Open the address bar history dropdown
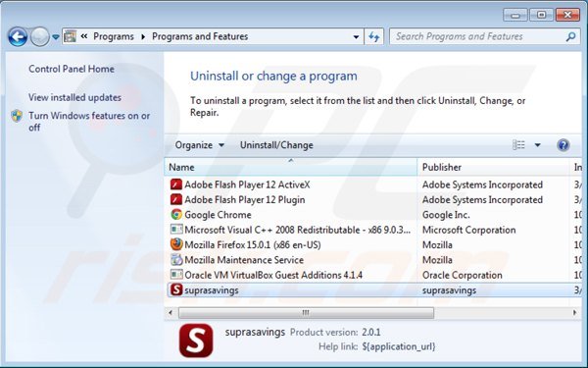The height and width of the screenshot is (368, 588). (x=356, y=37)
